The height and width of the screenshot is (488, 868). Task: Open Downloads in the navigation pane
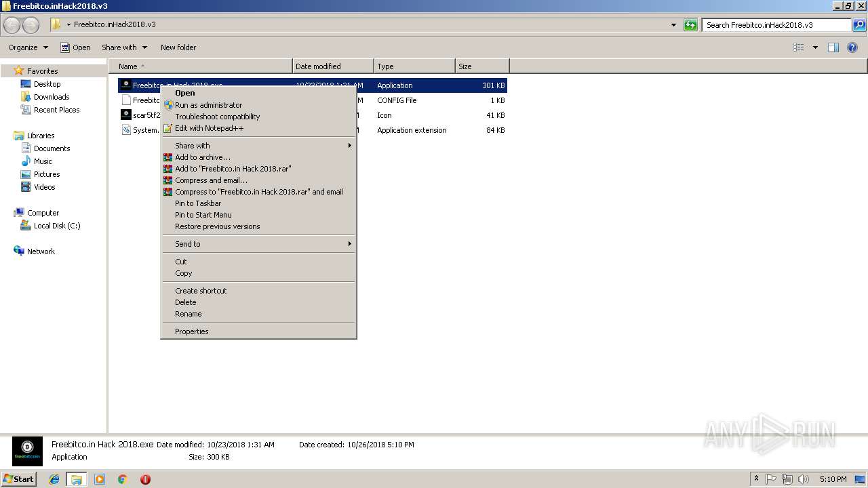click(45, 97)
